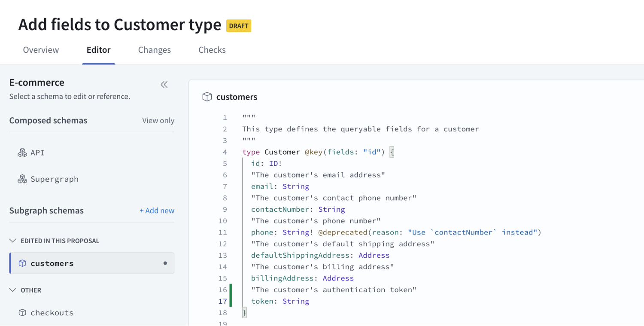The image size is (644, 326).
Task: Select the Supergraph composed schema
Action: pyautogui.click(x=54, y=179)
